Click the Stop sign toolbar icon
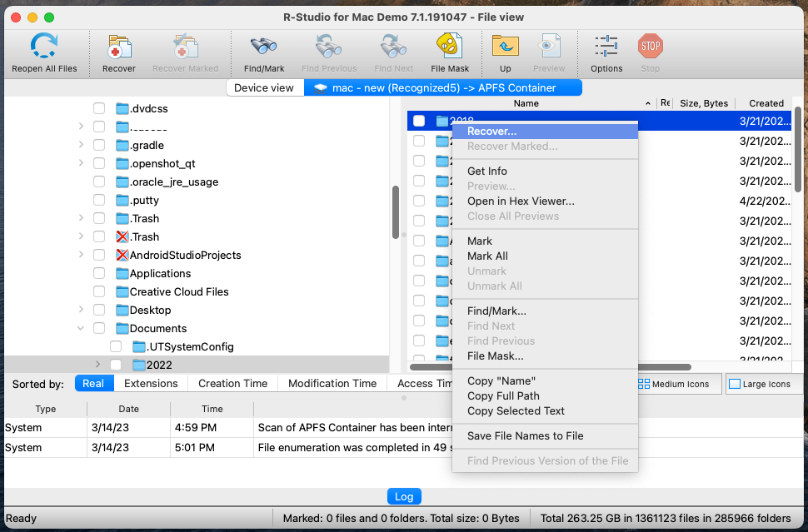The image size is (808, 532). pos(650,47)
